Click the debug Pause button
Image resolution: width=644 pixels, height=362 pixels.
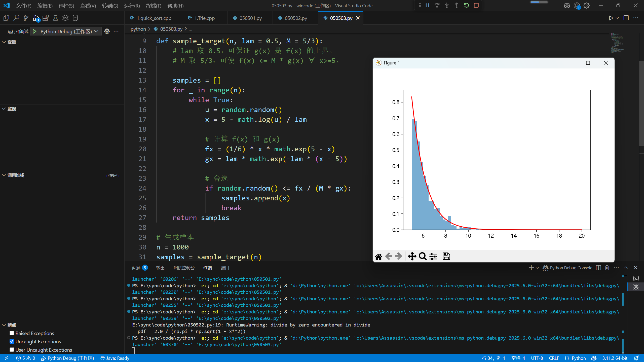coord(427,5)
